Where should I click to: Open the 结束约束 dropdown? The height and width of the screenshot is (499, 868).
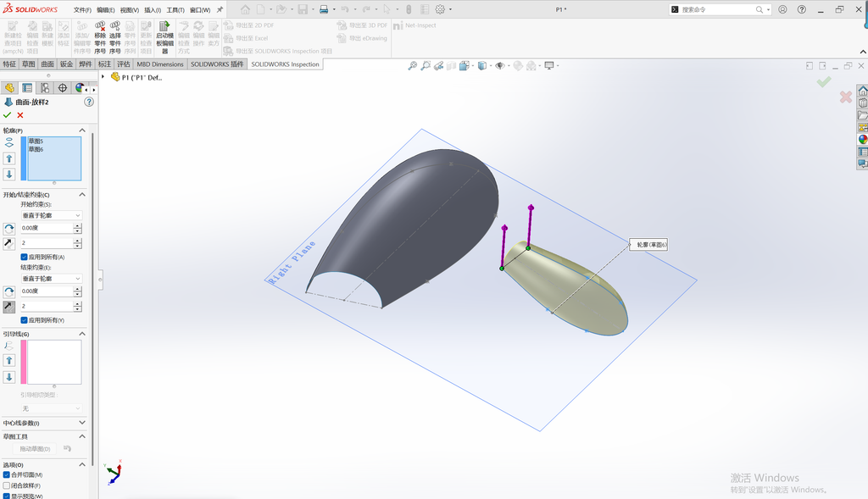(52, 278)
